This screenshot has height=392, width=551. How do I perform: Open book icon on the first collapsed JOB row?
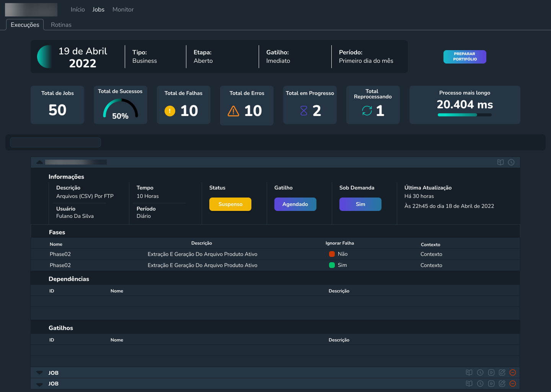pos(469,372)
